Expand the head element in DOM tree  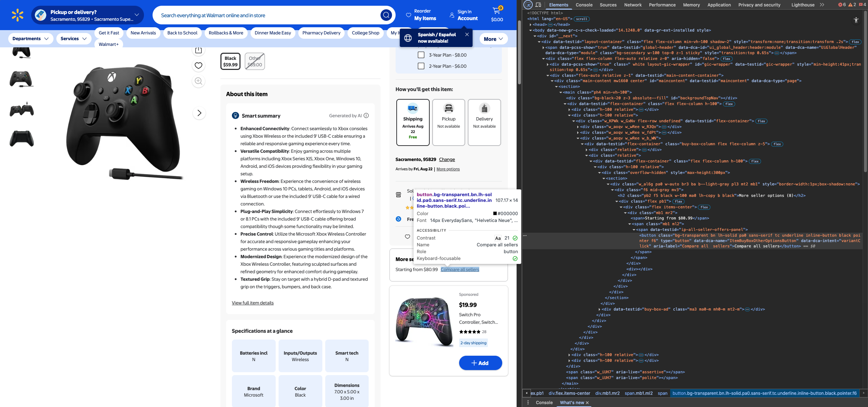[531, 24]
